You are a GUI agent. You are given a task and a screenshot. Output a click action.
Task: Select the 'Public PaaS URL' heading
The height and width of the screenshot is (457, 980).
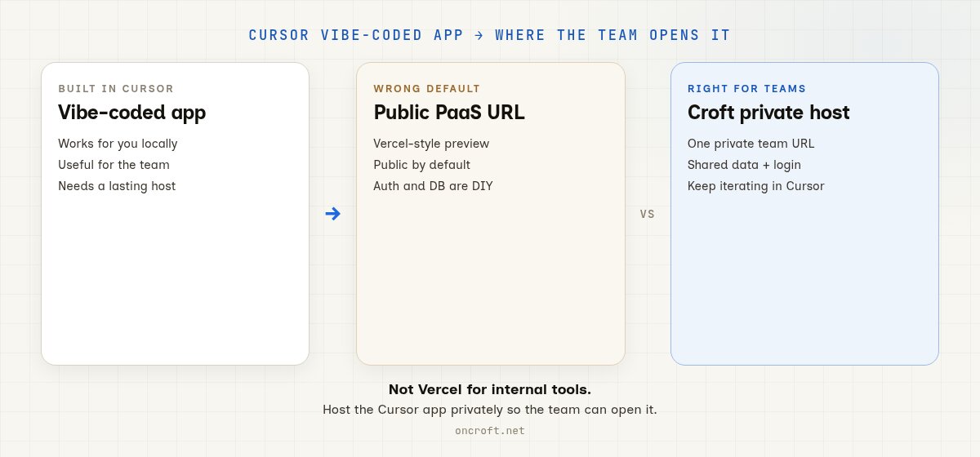449,113
